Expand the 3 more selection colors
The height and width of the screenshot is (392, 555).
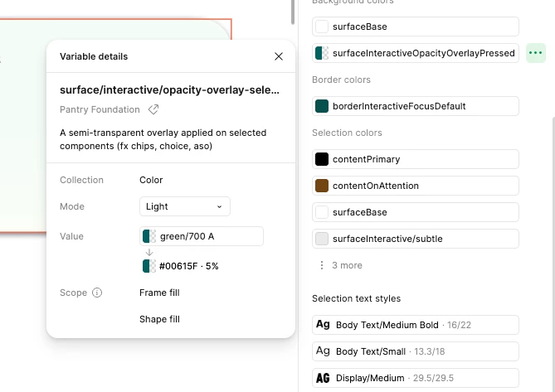coord(340,265)
